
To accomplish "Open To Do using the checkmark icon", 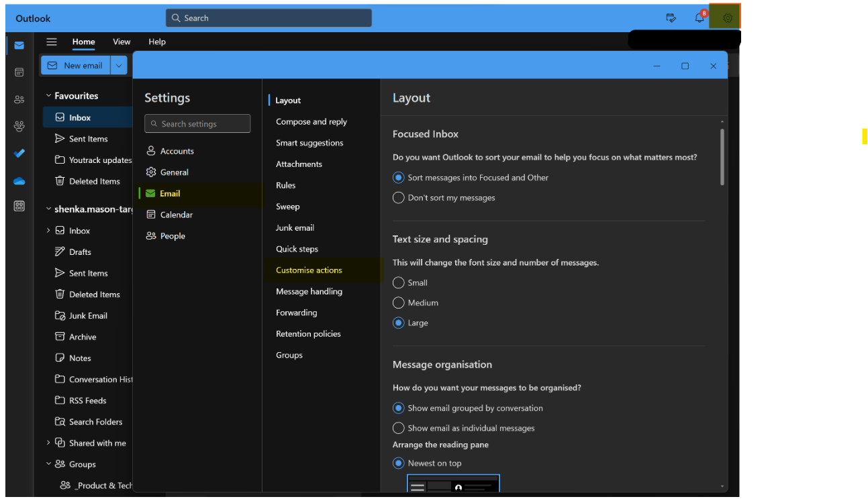I will click(19, 153).
